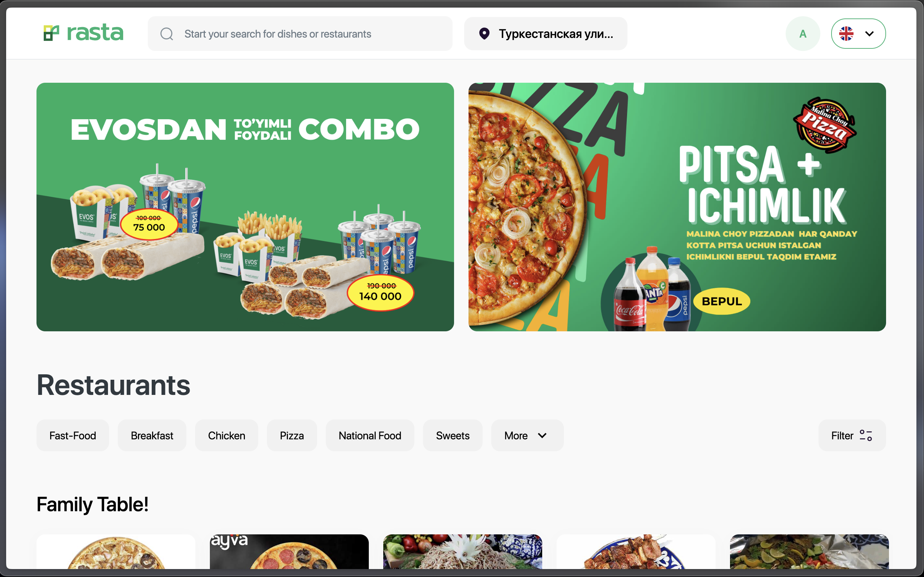Expand the More categories dropdown
This screenshot has width=924, height=577.
pos(527,435)
